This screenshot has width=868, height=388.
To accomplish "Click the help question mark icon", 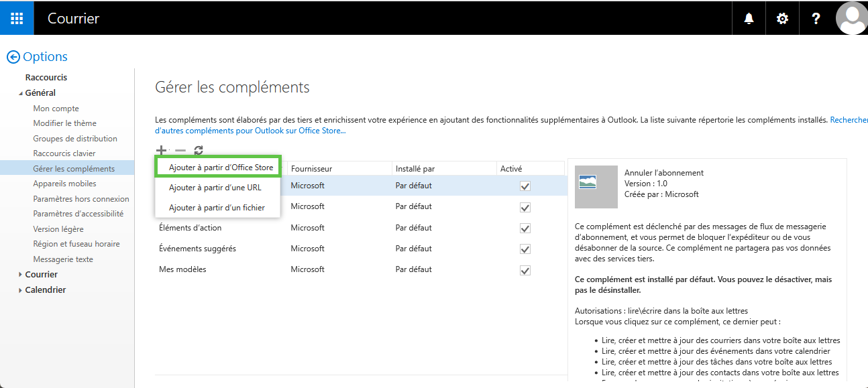I will tap(816, 18).
